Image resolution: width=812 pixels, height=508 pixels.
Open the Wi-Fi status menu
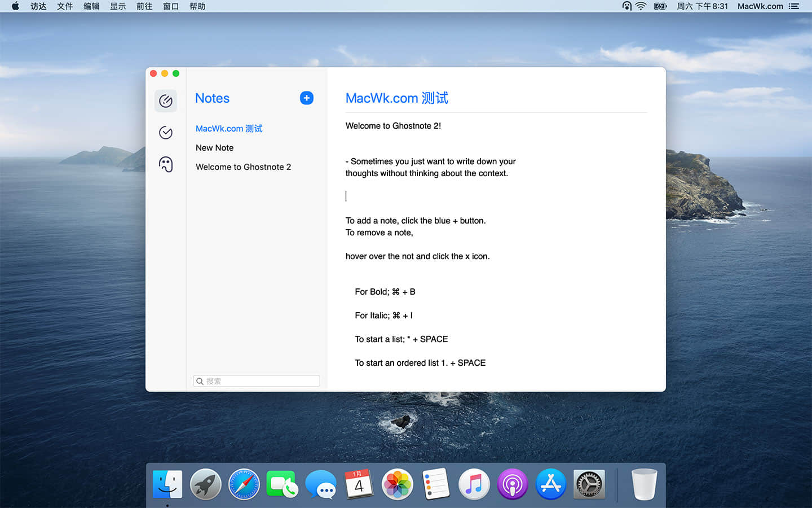[x=642, y=6]
